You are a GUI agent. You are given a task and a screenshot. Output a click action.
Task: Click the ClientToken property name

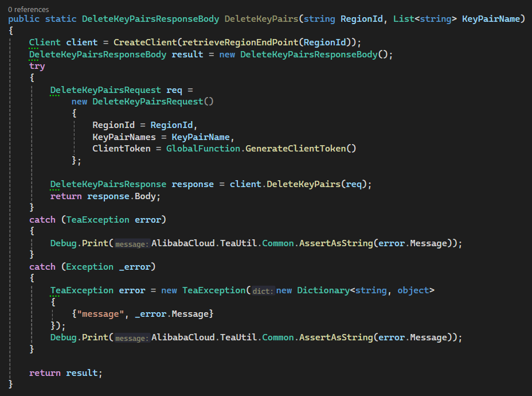coord(122,149)
